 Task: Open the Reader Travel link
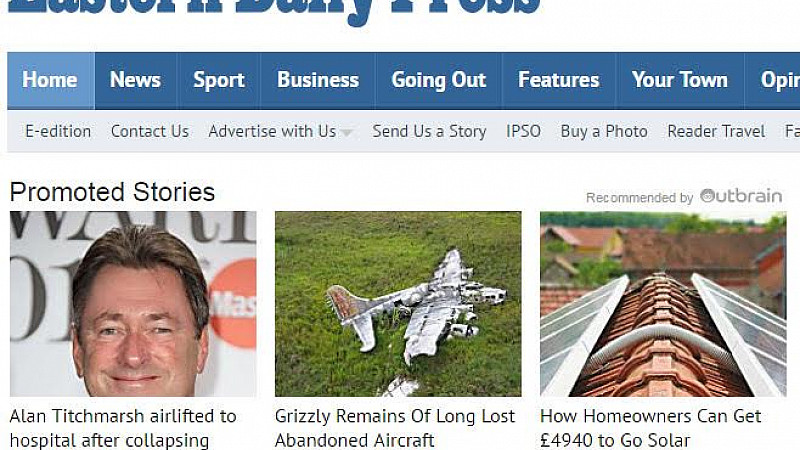pyautogui.click(x=716, y=132)
